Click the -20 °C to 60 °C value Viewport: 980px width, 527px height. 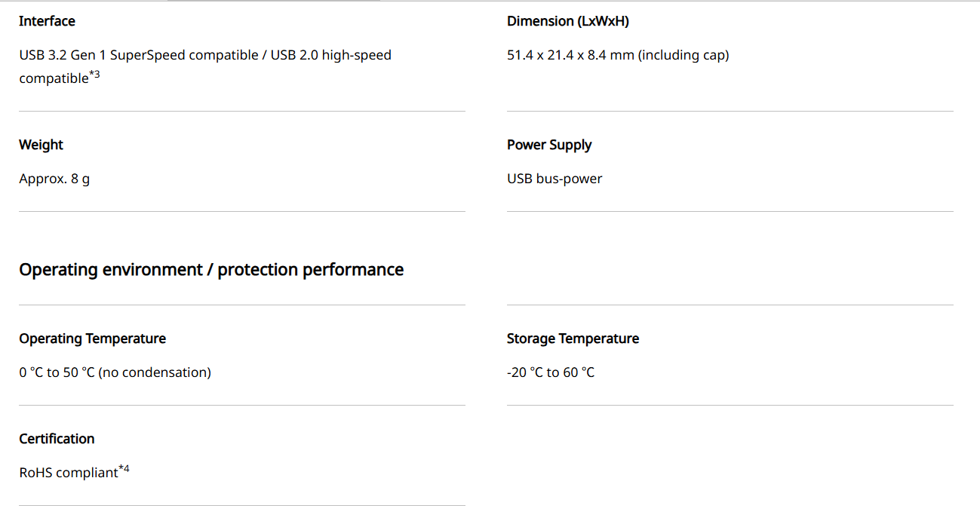pyautogui.click(x=551, y=372)
